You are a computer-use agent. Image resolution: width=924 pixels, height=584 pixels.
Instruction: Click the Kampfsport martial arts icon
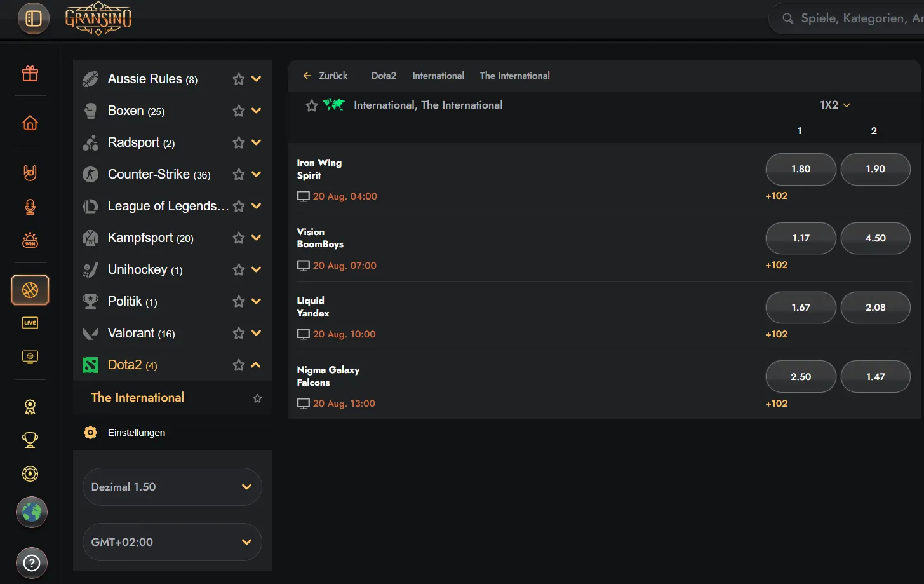91,238
